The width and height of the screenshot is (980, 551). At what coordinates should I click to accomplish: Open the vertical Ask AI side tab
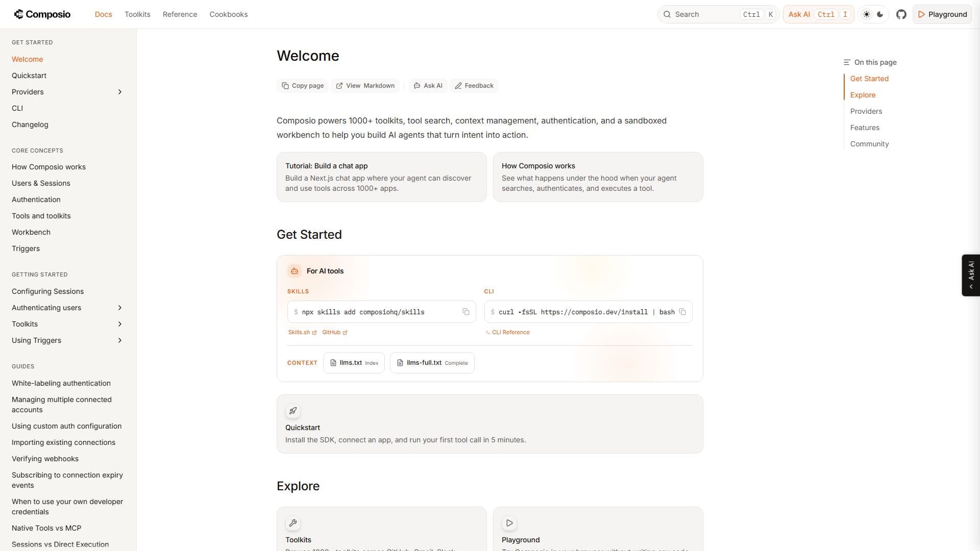point(971,275)
